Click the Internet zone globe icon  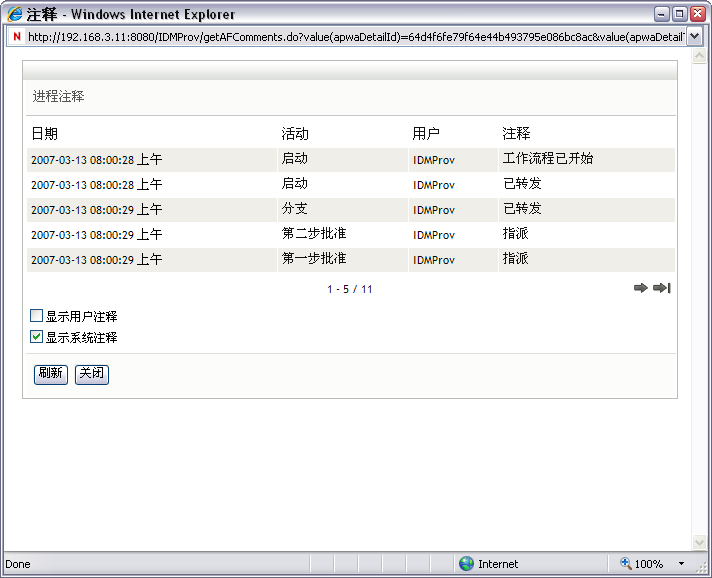coord(466,563)
